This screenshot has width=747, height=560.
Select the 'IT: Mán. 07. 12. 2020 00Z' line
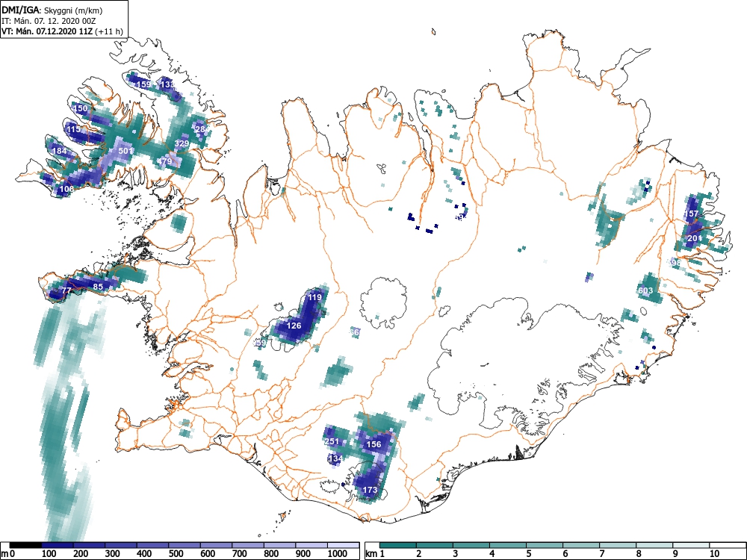[x=49, y=21]
